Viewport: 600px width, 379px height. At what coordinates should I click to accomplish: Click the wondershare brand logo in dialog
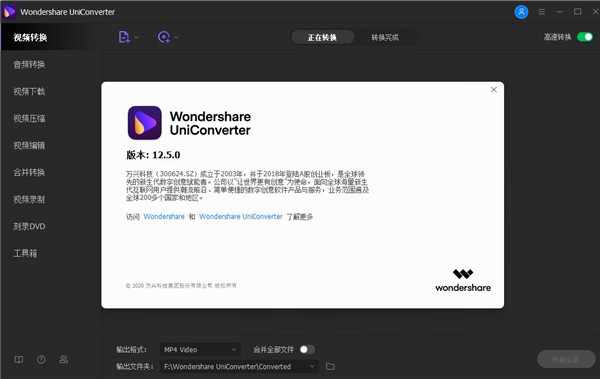click(x=463, y=281)
